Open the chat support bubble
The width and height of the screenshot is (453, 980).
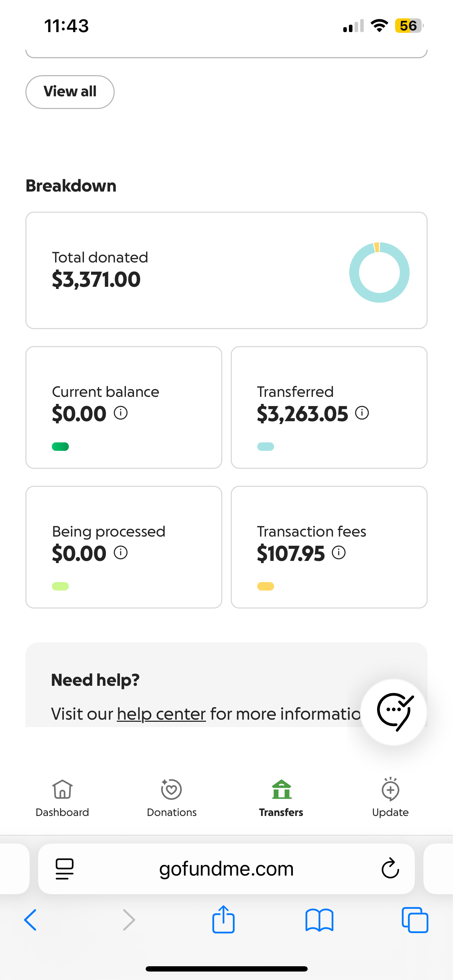[x=393, y=712]
